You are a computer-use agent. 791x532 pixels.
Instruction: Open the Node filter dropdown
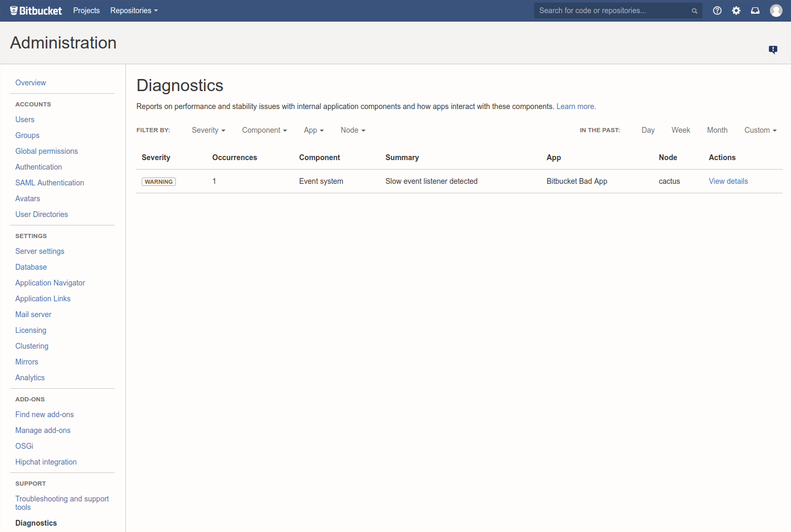tap(352, 130)
